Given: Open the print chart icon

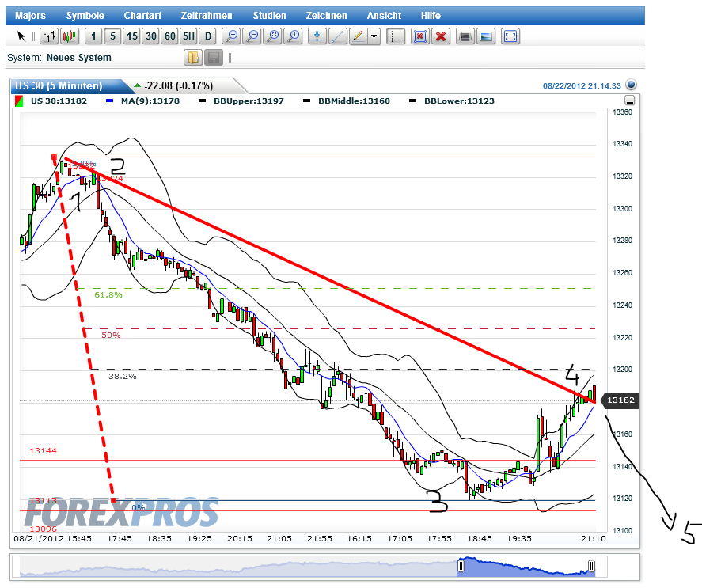Looking at the screenshot, I should tap(466, 36).
